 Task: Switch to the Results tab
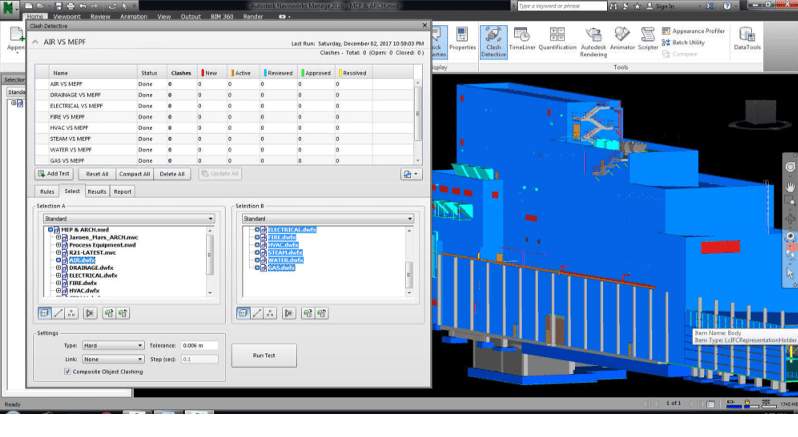pyautogui.click(x=97, y=190)
